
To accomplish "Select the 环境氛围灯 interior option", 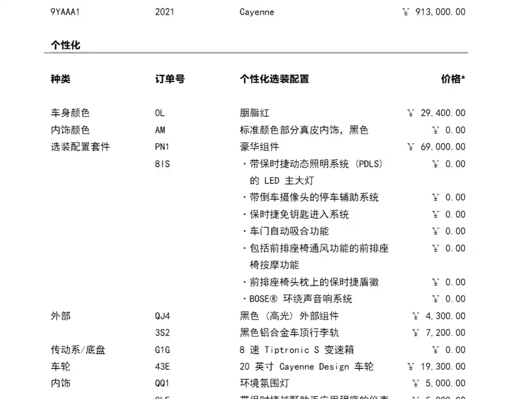I will tap(264, 383).
